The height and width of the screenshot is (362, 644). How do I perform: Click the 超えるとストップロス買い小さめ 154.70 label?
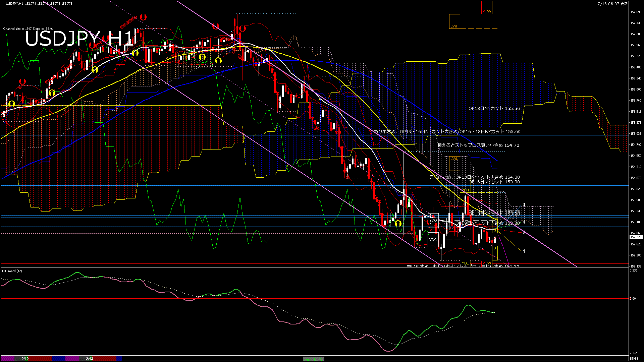[x=478, y=145]
